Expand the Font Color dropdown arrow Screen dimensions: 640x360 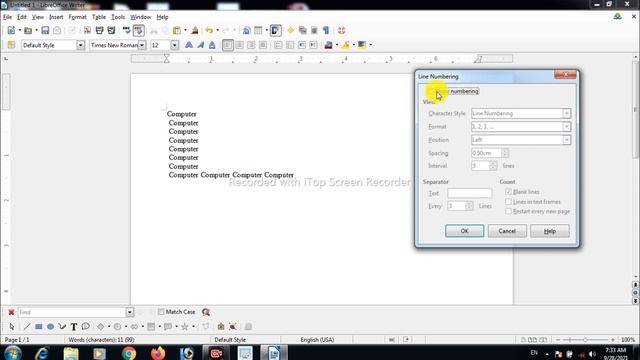pyautogui.click(x=337, y=45)
